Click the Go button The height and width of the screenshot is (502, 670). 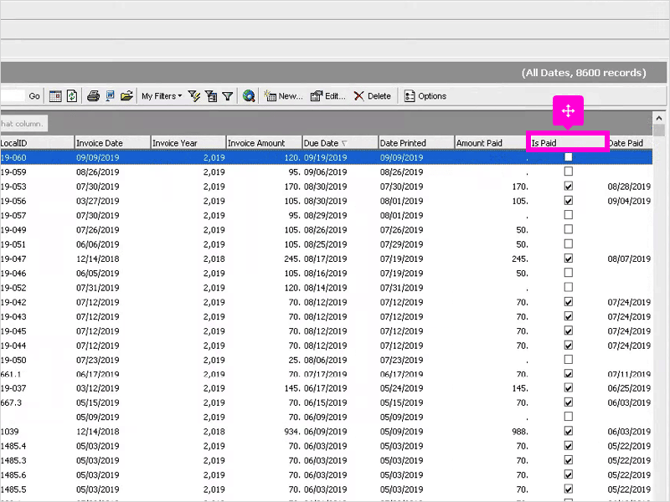[34, 96]
